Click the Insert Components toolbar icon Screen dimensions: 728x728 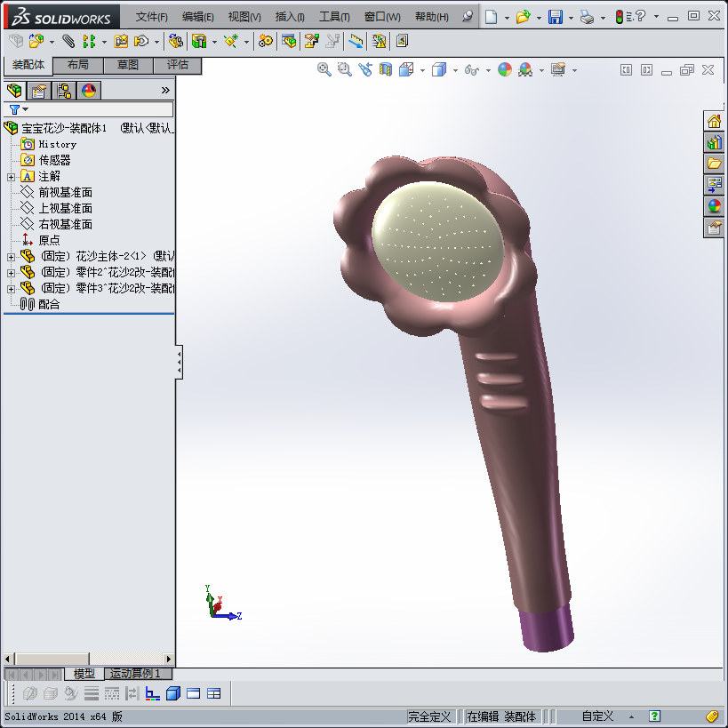[x=36, y=41]
